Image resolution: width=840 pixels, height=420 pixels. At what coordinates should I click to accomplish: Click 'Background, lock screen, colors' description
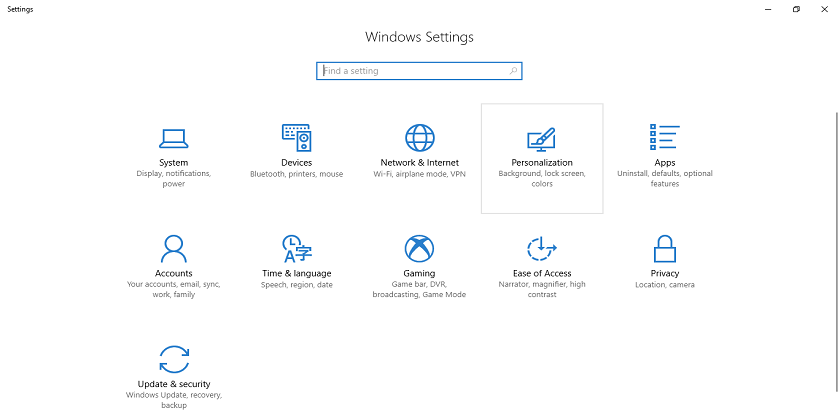point(542,179)
